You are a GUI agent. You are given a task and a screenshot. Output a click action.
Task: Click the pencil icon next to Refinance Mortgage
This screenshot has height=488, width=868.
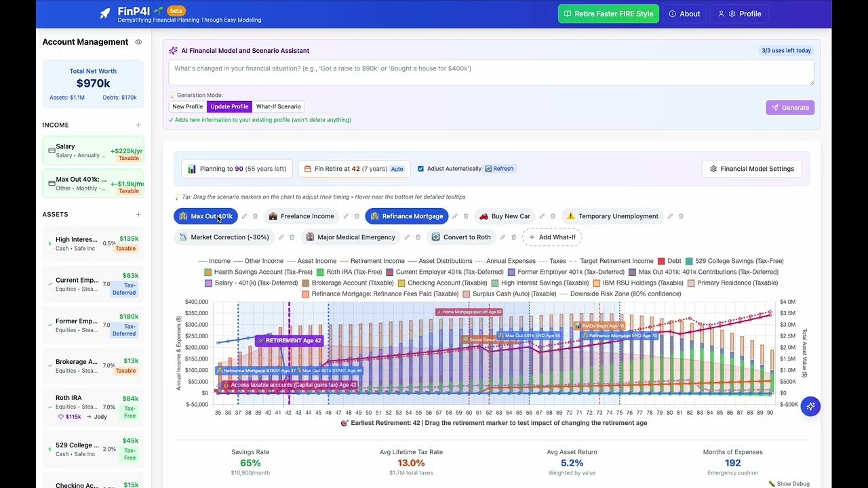pos(454,216)
